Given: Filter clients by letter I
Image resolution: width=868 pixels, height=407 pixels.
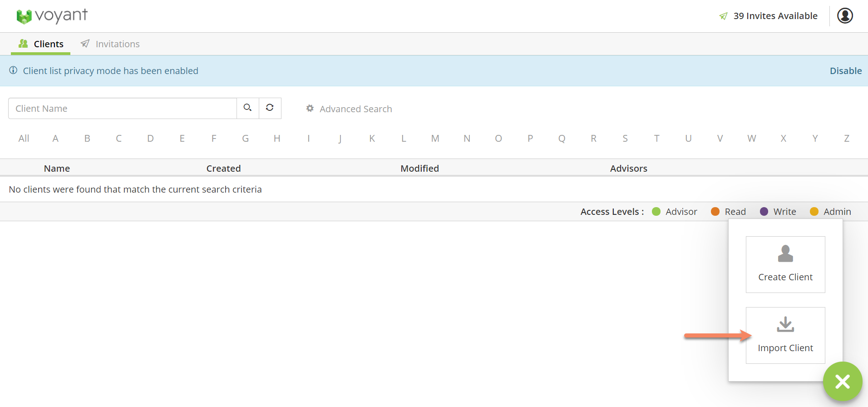Looking at the screenshot, I should [309, 139].
